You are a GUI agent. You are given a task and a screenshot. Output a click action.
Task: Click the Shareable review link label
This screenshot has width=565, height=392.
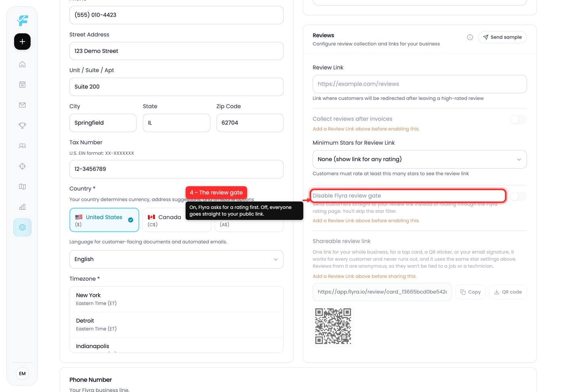[341, 241]
